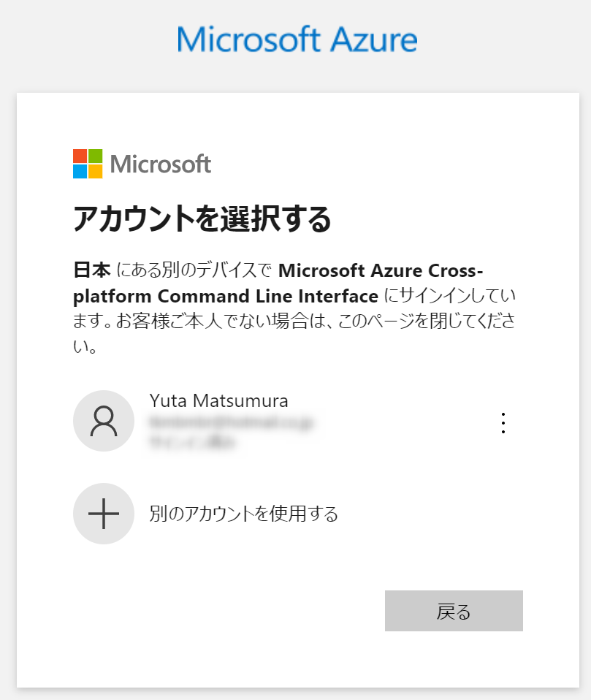This screenshot has width=591, height=700.
Task: Click the Microsoft Azure logo at top
Action: point(295,39)
